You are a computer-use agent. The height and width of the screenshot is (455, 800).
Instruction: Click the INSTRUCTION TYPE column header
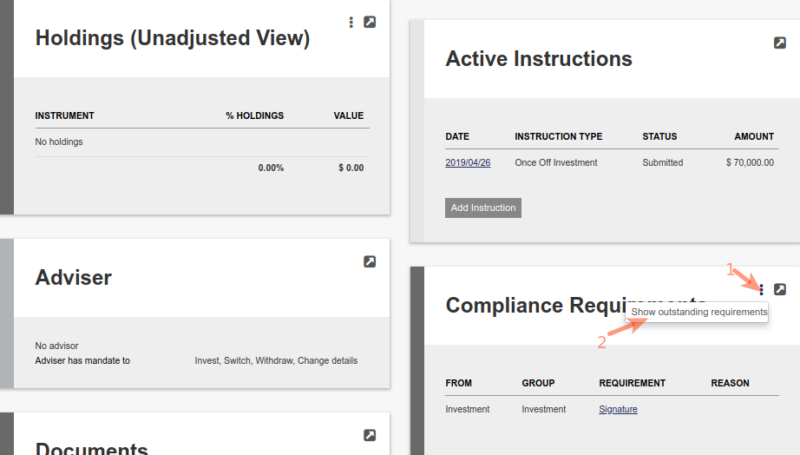coord(558,137)
